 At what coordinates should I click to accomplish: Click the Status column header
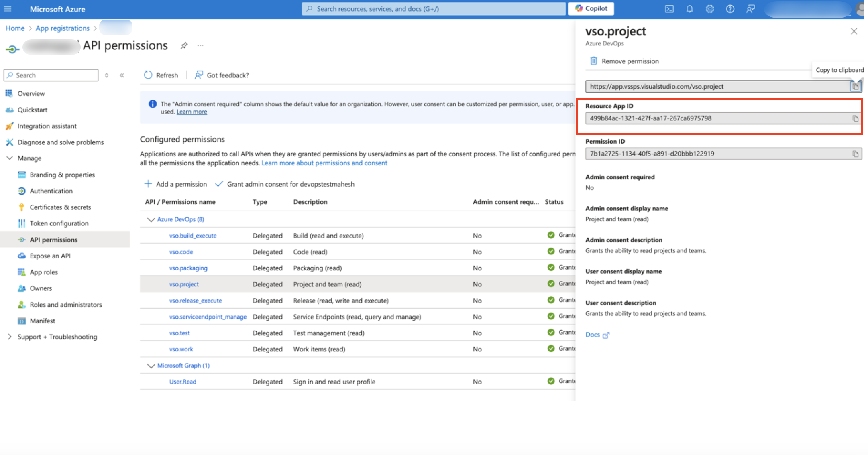point(554,202)
